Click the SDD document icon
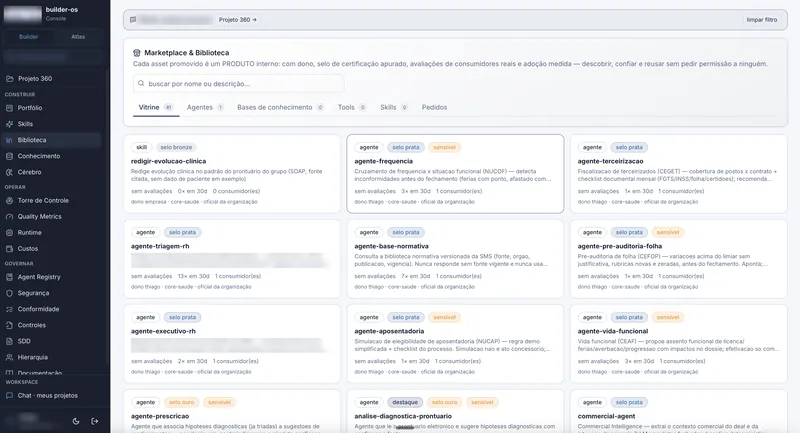Viewport: 800px width, 433px height. tap(10, 341)
